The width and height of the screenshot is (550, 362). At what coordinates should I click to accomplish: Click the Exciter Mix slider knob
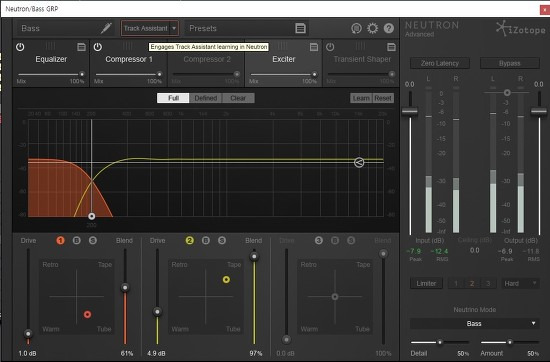[x=315, y=74]
